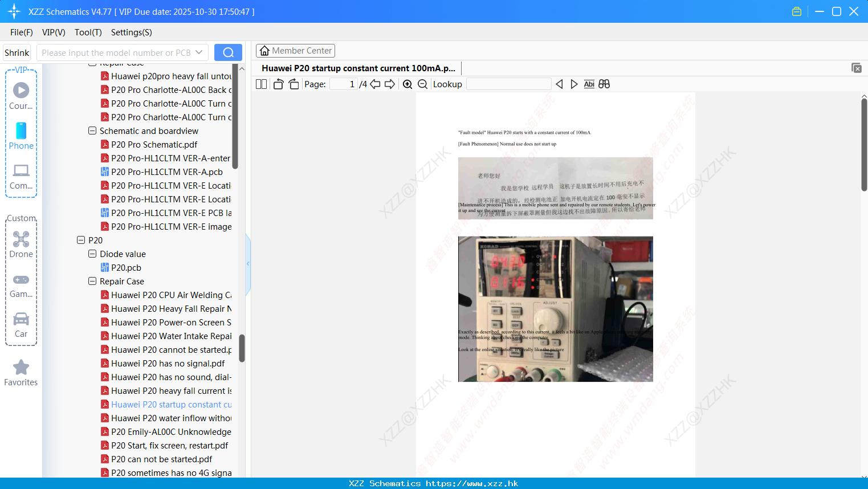Open the Car sidebar category

tap(21, 325)
